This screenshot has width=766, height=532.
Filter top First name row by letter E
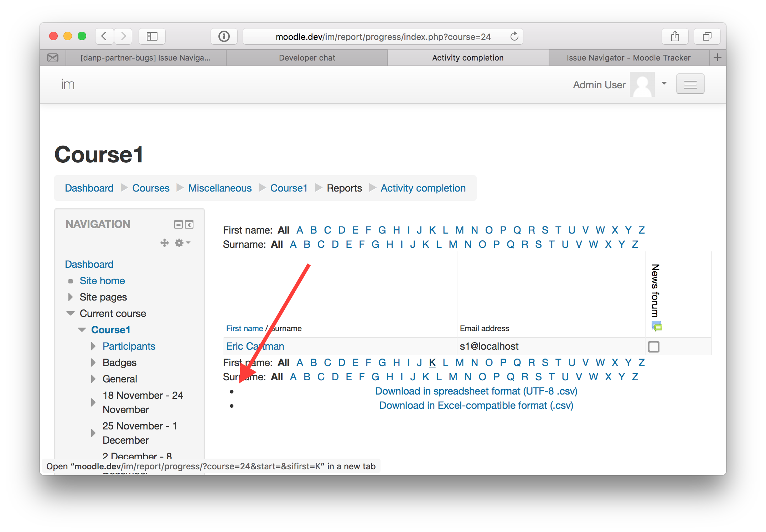[x=355, y=230]
